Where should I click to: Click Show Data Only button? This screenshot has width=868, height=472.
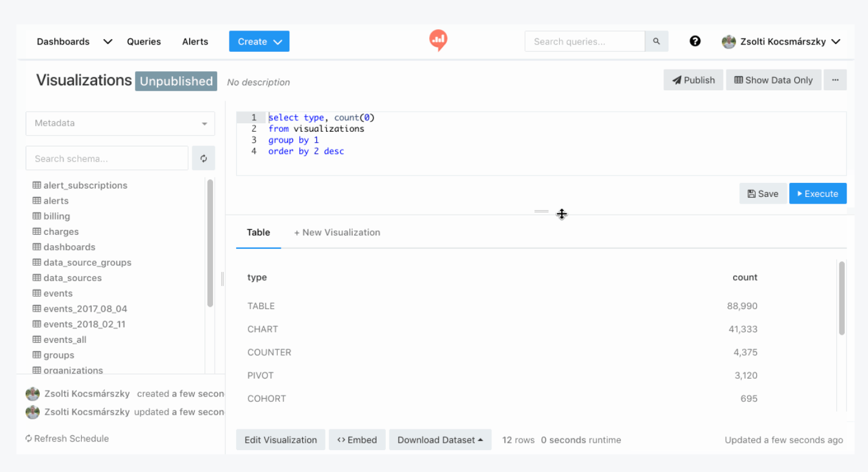(773, 80)
